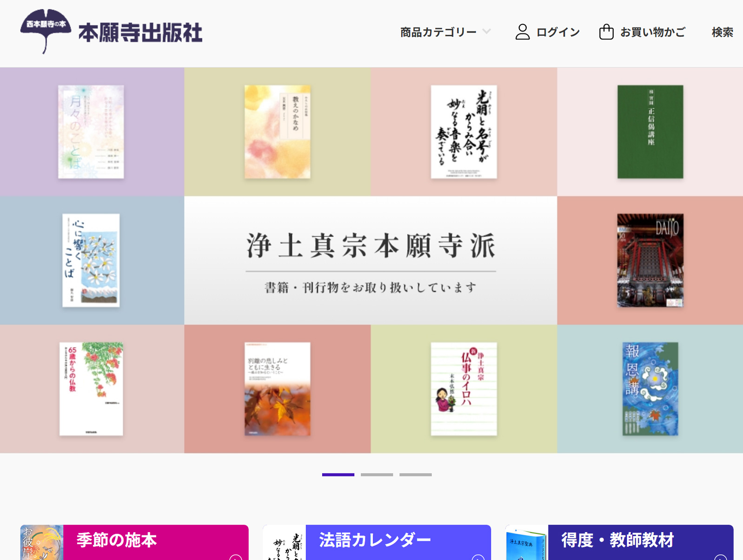Image resolution: width=743 pixels, height=560 pixels.
Task: Open the 本願寺出版社 home link
Action: point(140,33)
